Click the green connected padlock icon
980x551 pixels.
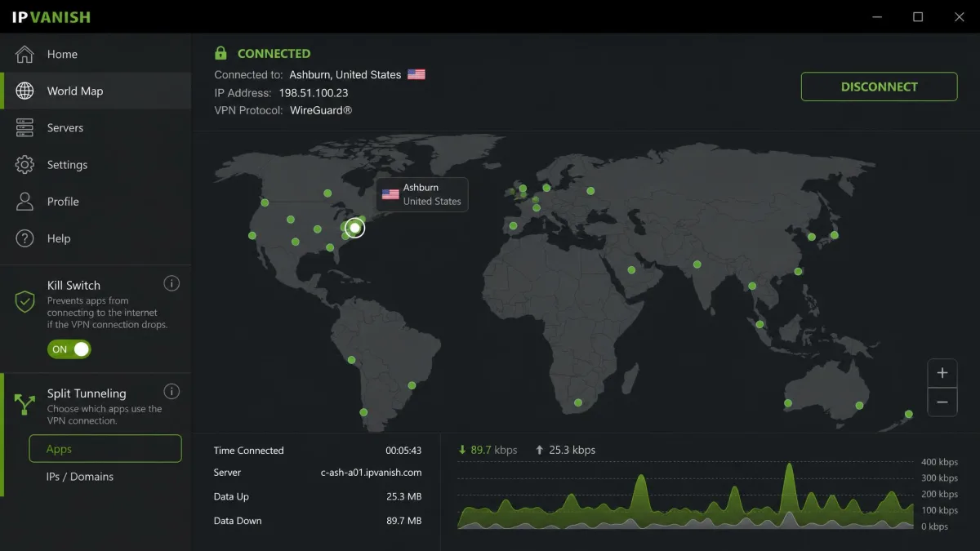[220, 53]
